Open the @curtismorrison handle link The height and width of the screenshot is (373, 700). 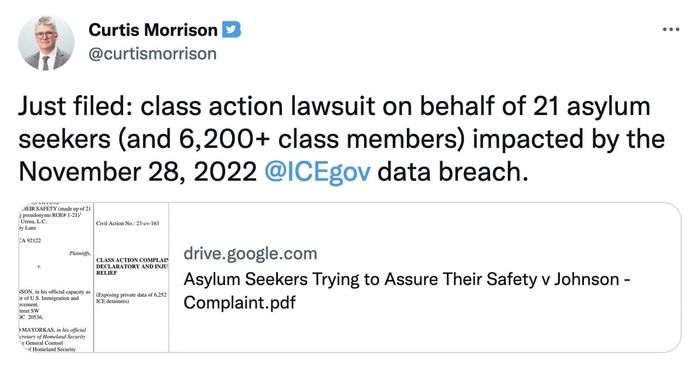click(152, 54)
